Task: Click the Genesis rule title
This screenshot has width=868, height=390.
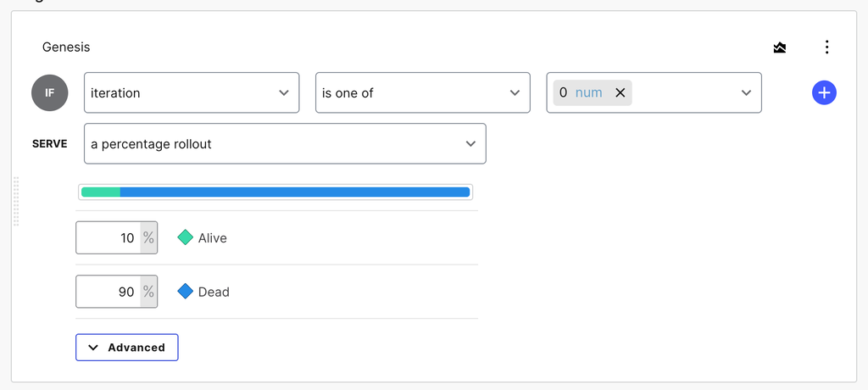Action: pyautogui.click(x=66, y=47)
